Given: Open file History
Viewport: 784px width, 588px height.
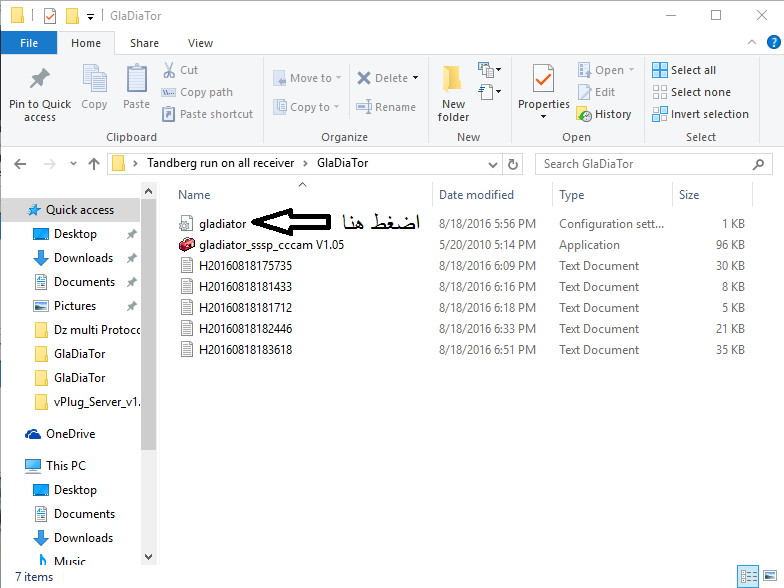Looking at the screenshot, I should (604, 114).
